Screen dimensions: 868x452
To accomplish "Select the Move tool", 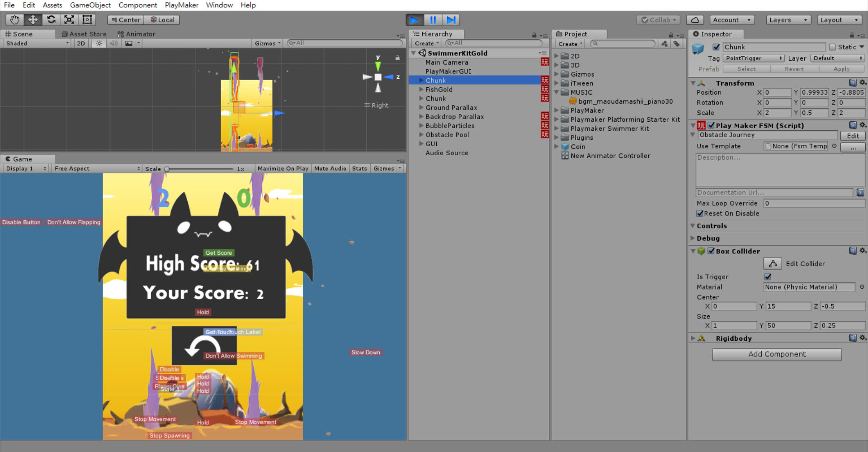I will click(x=33, y=19).
